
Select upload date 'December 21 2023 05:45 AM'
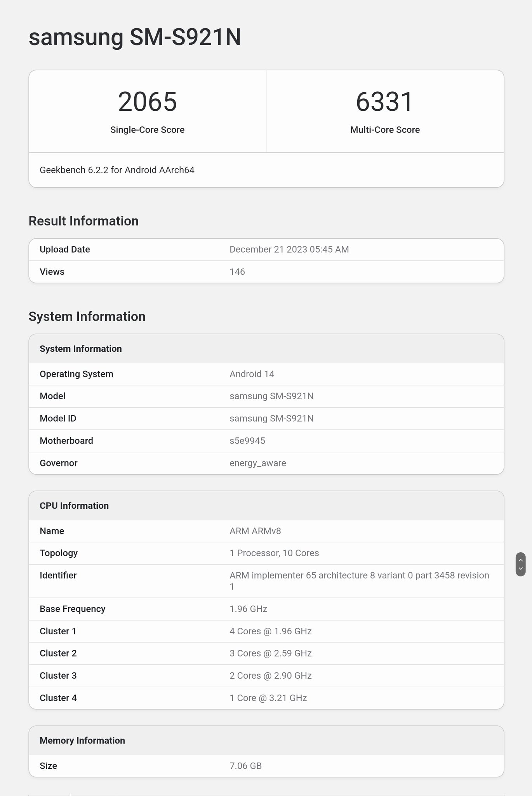tap(289, 250)
